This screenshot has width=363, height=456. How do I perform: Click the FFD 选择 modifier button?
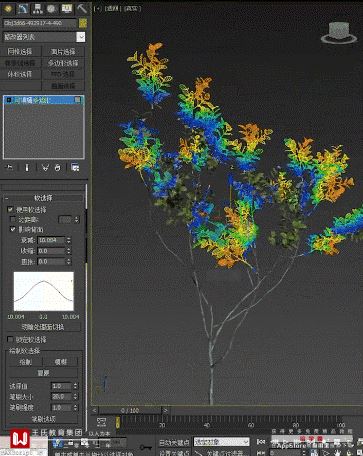[63, 74]
